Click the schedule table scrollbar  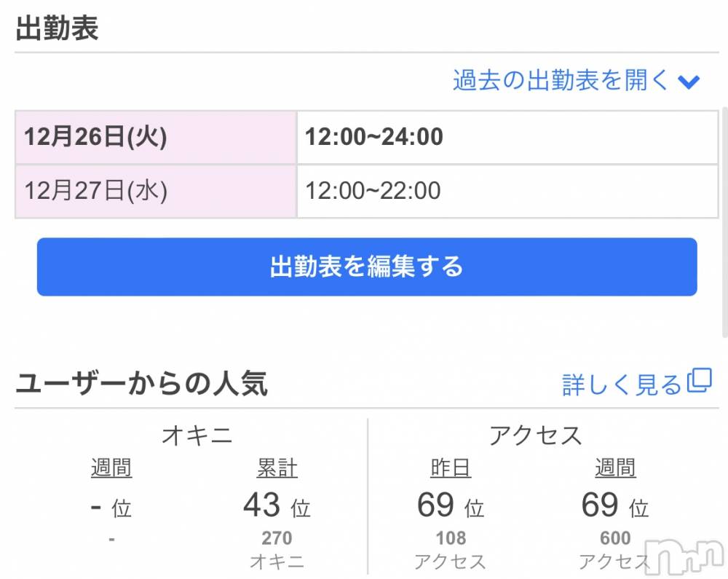point(725,222)
